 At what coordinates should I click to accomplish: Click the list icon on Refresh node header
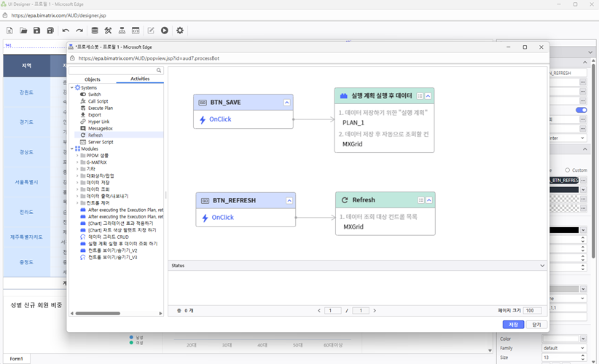pos(420,200)
